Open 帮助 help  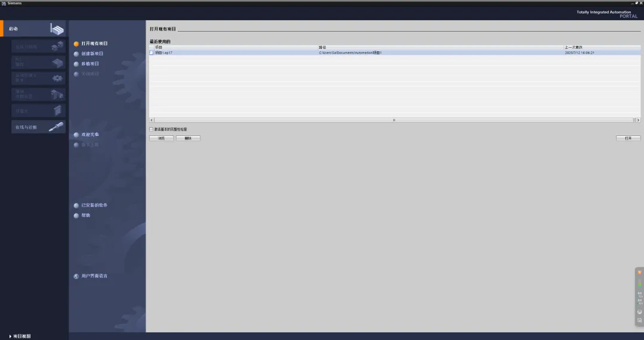[x=82, y=215]
